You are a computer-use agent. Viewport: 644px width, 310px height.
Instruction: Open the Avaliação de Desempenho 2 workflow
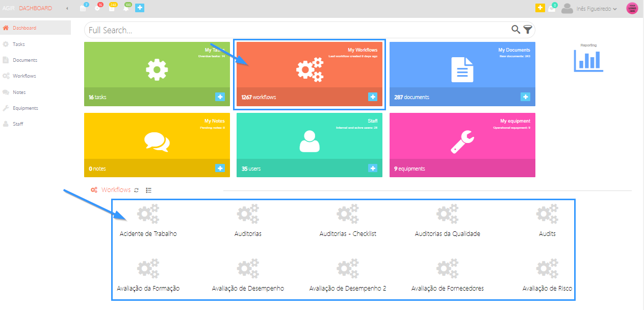pyautogui.click(x=348, y=275)
